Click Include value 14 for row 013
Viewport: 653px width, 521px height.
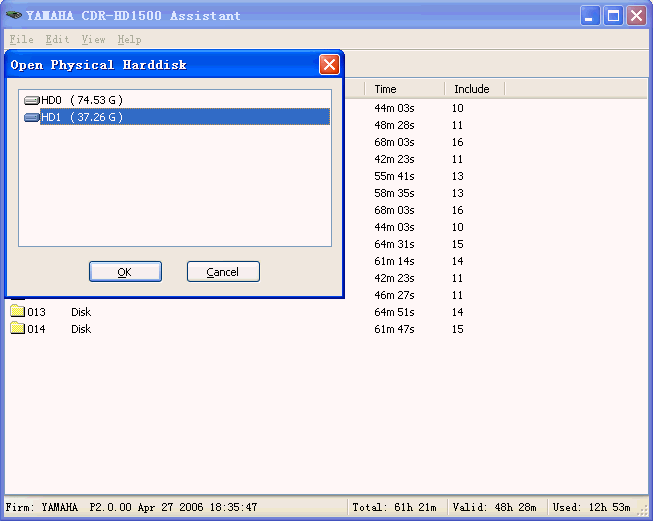point(458,312)
